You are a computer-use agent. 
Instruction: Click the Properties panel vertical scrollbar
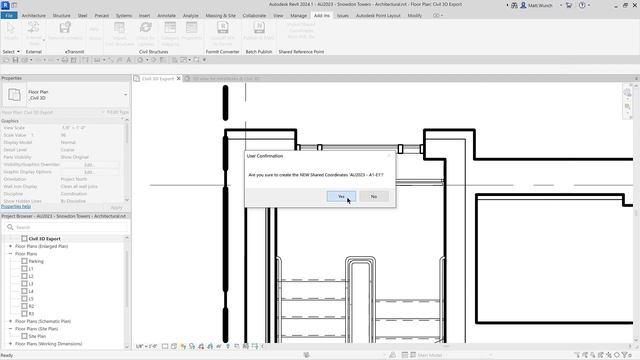coord(127,160)
